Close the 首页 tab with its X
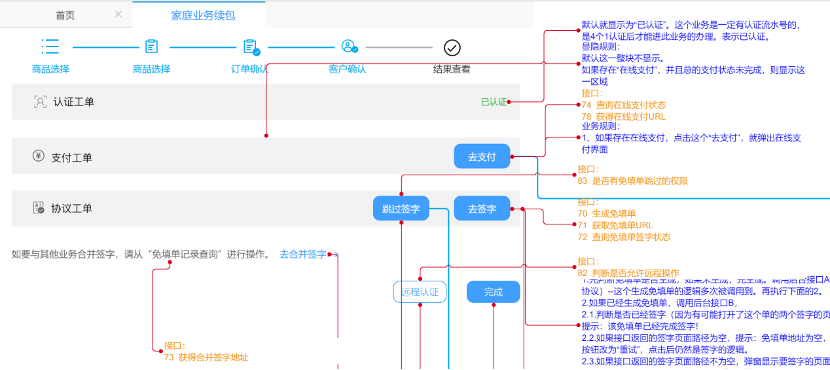This screenshot has height=370, width=830. (x=118, y=14)
